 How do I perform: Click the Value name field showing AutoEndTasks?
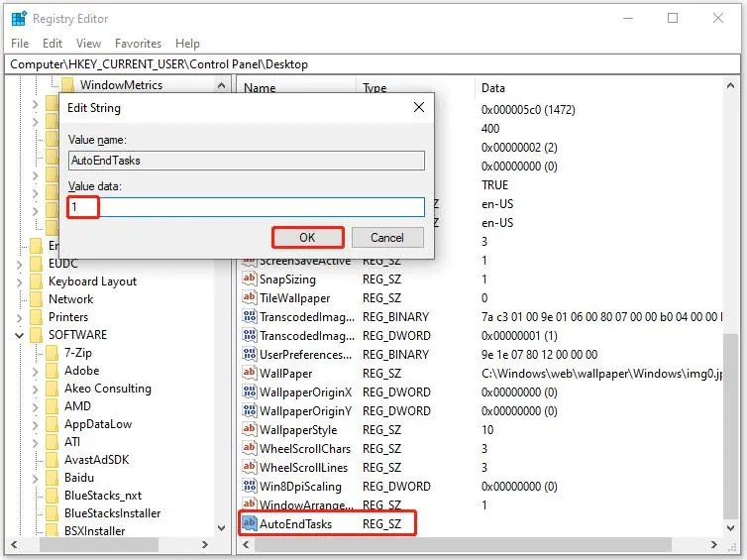pyautogui.click(x=247, y=161)
